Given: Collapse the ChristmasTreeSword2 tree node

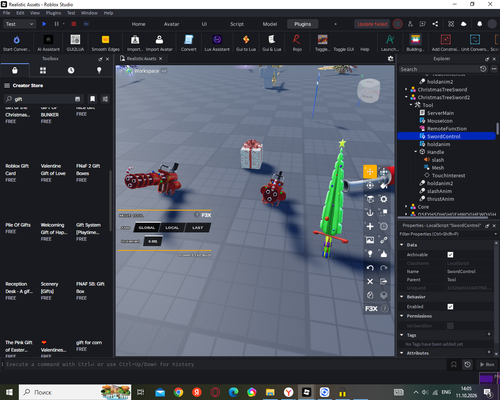Looking at the screenshot, I should 406,97.
